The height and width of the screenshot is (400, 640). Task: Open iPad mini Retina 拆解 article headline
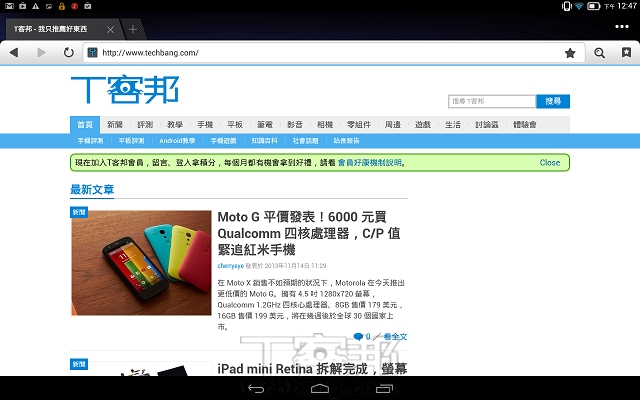[312, 369]
